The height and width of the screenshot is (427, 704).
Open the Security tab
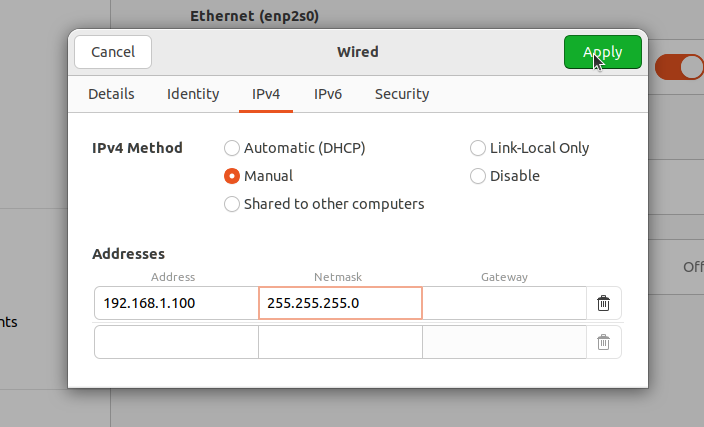coord(402,94)
